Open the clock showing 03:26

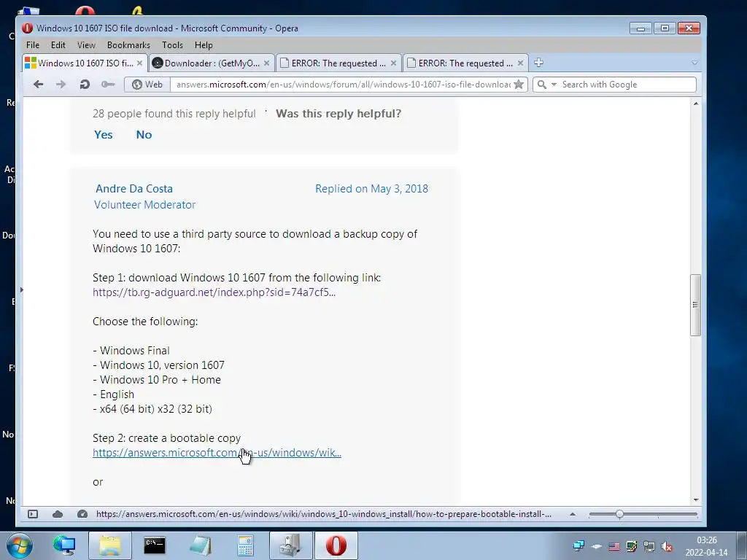[706, 546]
